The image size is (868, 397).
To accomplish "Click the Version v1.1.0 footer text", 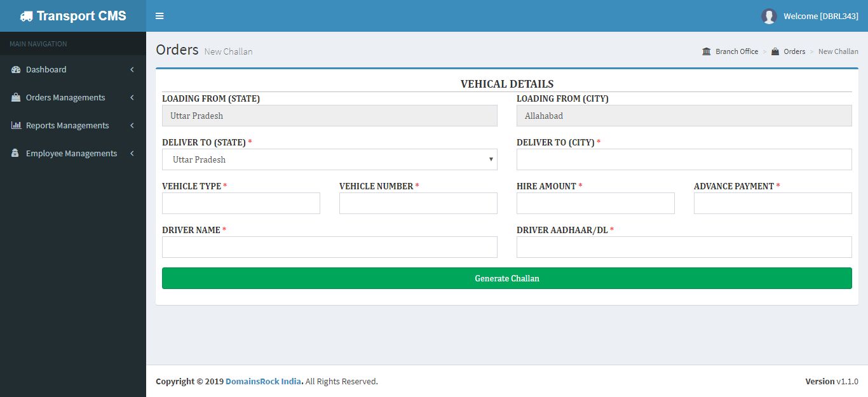I will [x=832, y=382].
